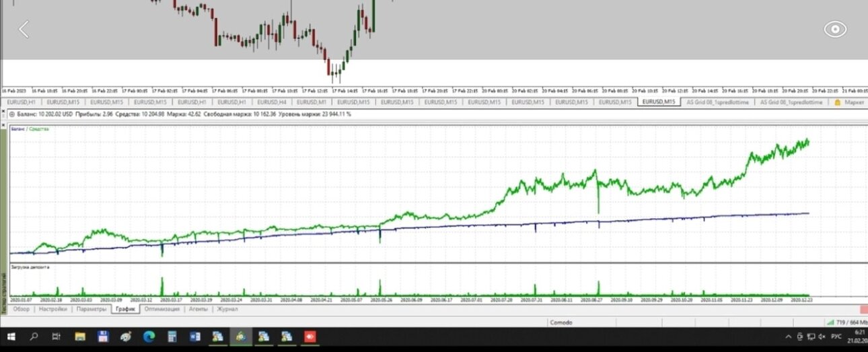Click the Comodo status bar entry
868x352 pixels.
coord(560,322)
